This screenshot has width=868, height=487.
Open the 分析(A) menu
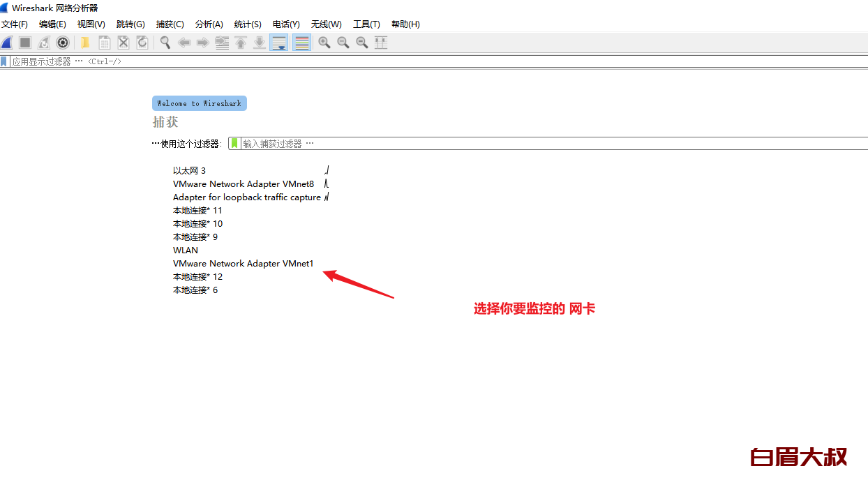click(x=209, y=24)
